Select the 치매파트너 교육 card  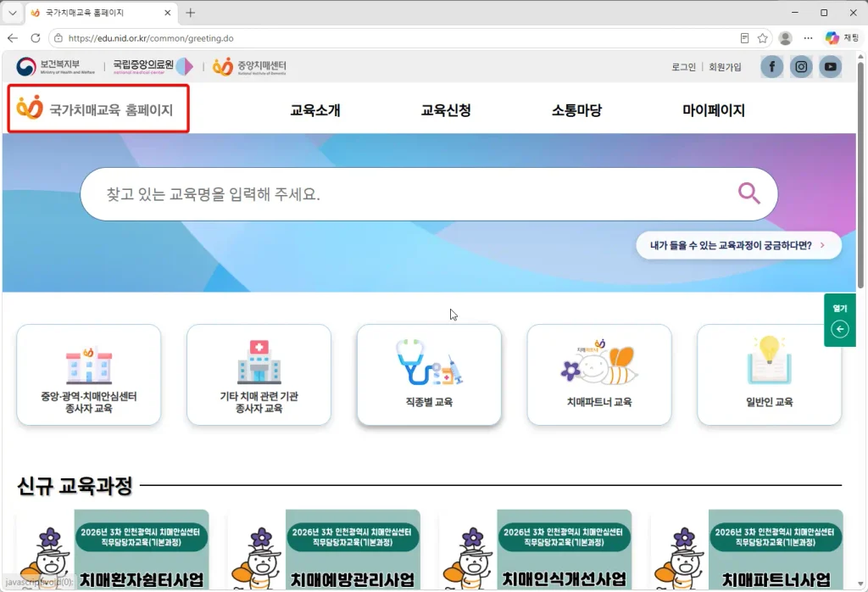(x=599, y=375)
